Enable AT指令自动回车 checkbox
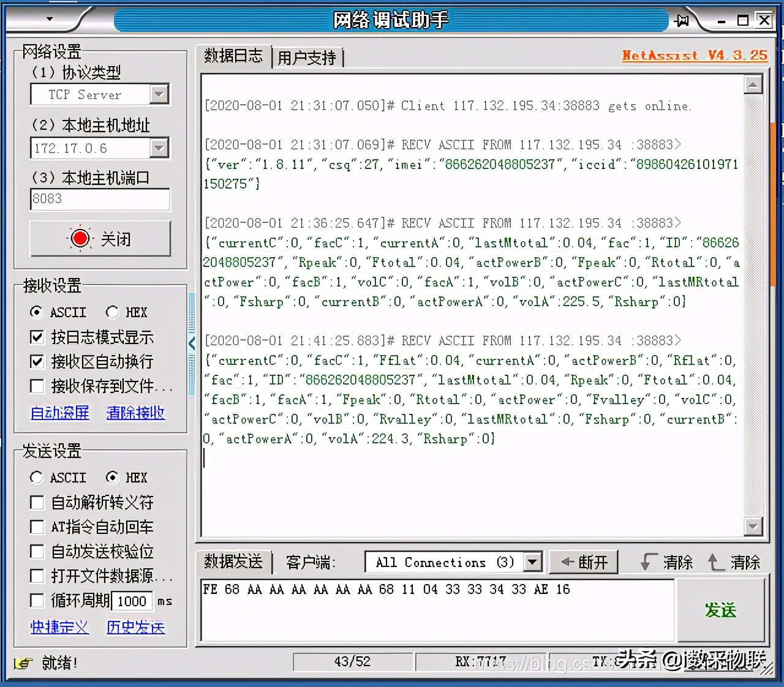The height and width of the screenshot is (687, 784). [37, 527]
